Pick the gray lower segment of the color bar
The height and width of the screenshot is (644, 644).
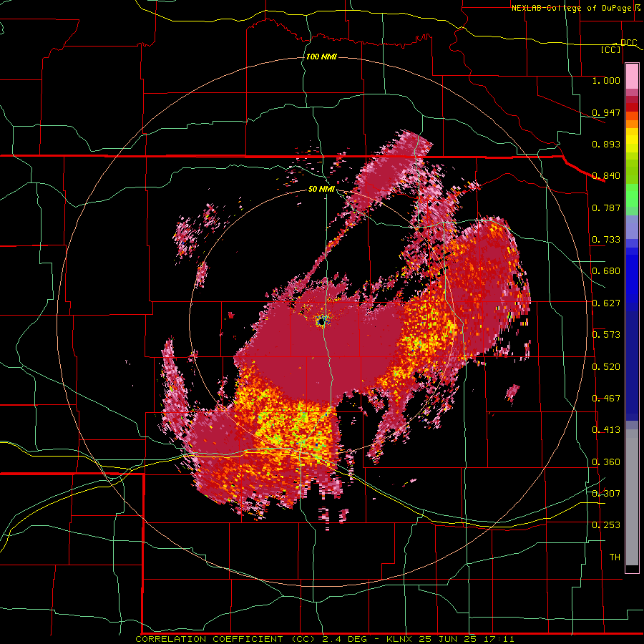[632, 497]
